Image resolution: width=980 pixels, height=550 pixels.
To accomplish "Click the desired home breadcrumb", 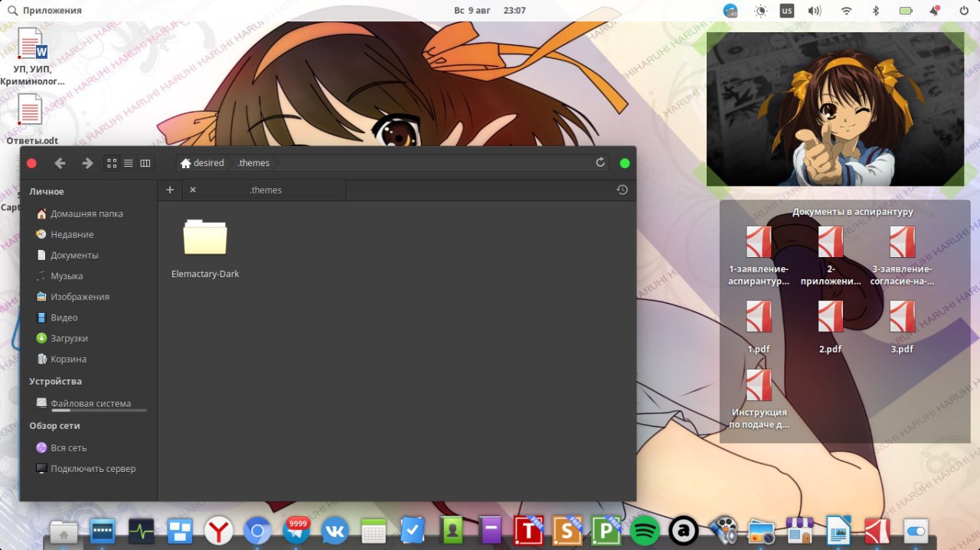I will coord(202,163).
